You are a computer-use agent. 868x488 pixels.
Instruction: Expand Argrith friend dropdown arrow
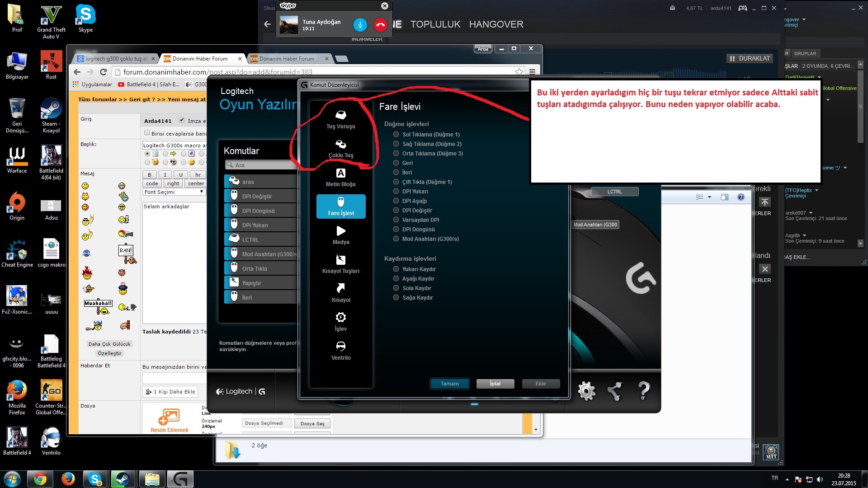pyautogui.click(x=804, y=235)
